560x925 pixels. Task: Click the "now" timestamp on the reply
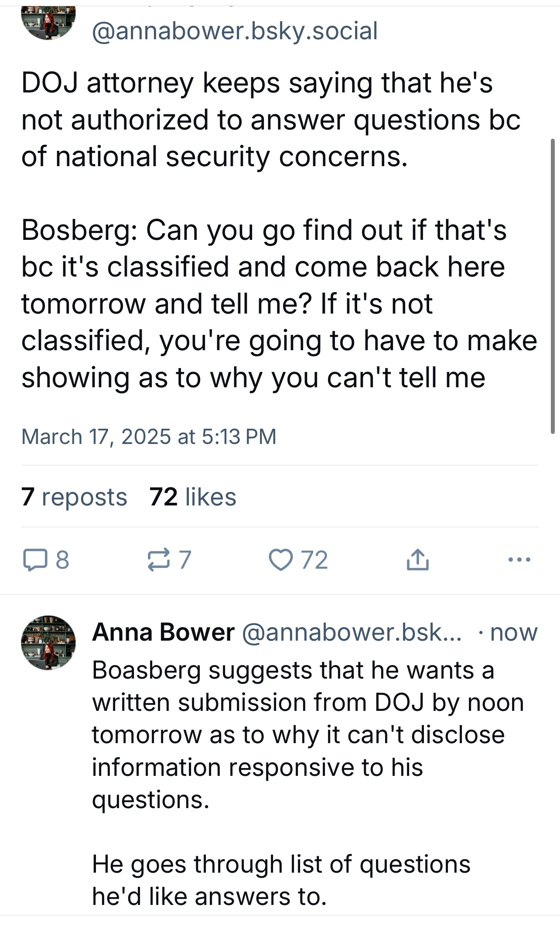click(514, 632)
